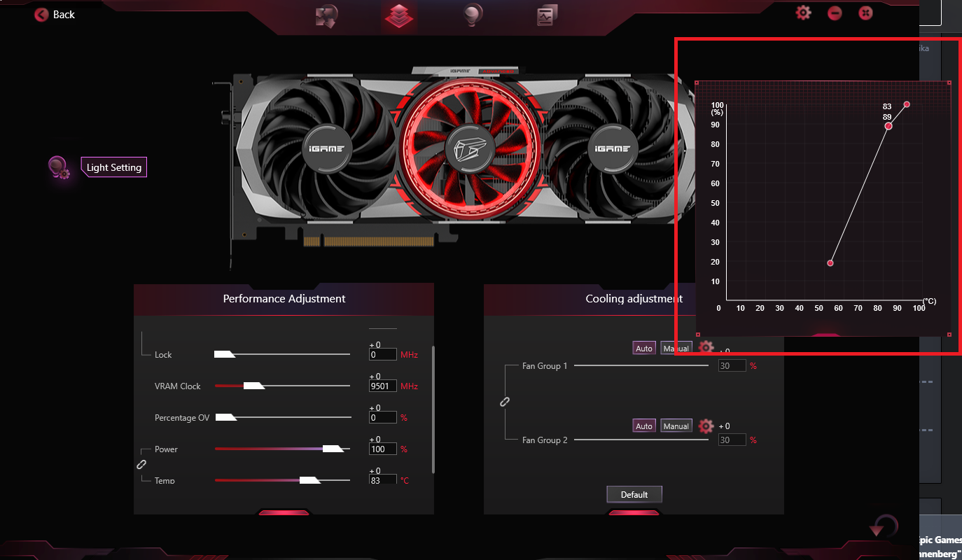
Task: Click the VRAM Clock MHz input field
Action: (383, 386)
